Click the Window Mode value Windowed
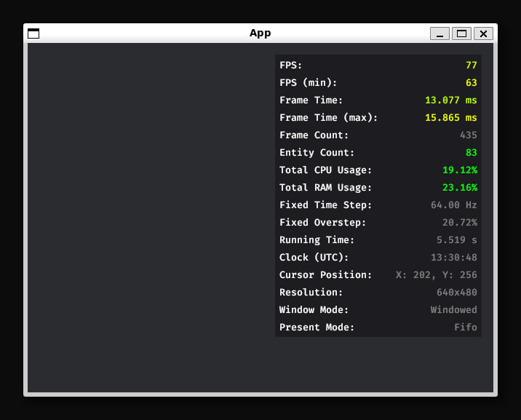Screen dimensions: 521x420 tap(453, 310)
